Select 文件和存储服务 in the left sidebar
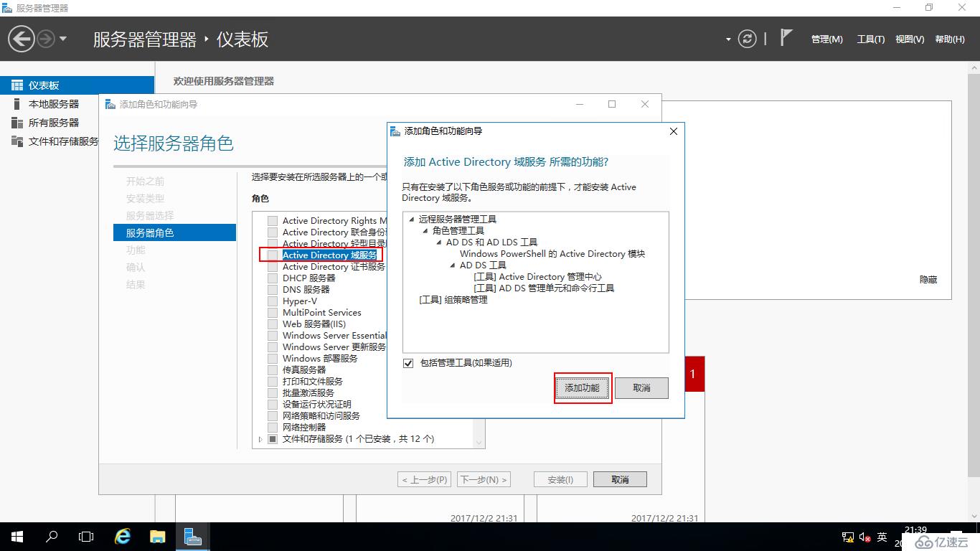The image size is (980, 551). point(63,141)
